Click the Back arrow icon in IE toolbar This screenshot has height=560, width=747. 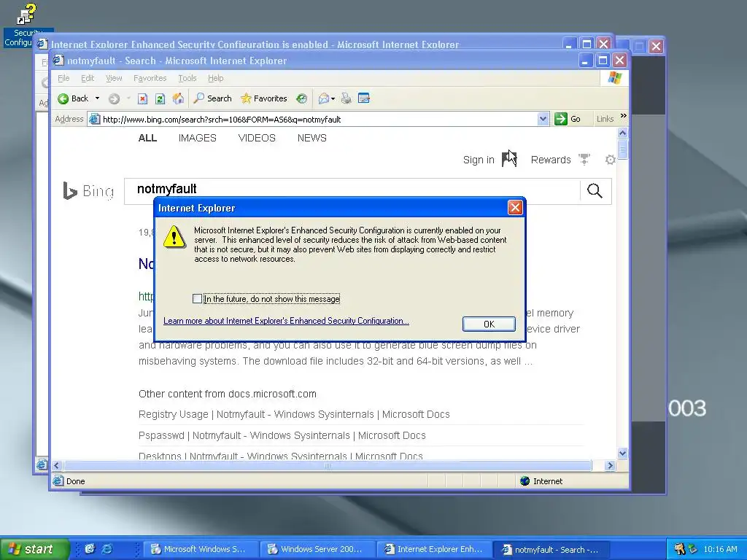tap(63, 98)
